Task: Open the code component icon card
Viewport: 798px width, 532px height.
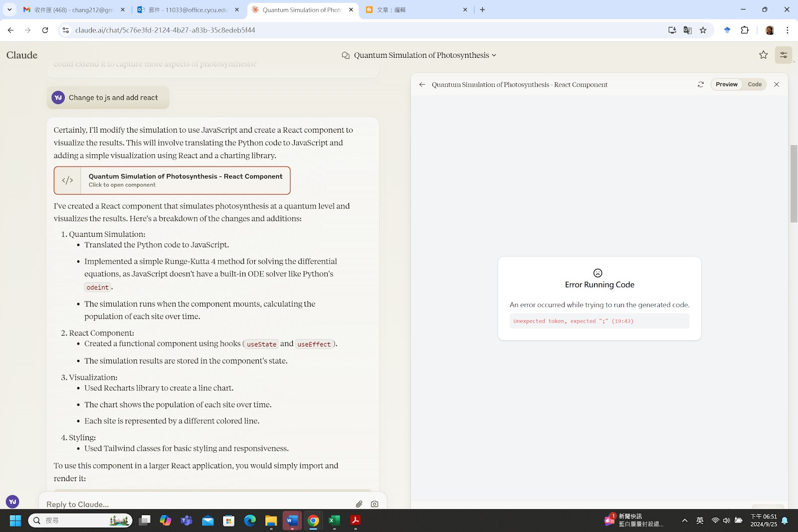Action: pyautogui.click(x=67, y=180)
